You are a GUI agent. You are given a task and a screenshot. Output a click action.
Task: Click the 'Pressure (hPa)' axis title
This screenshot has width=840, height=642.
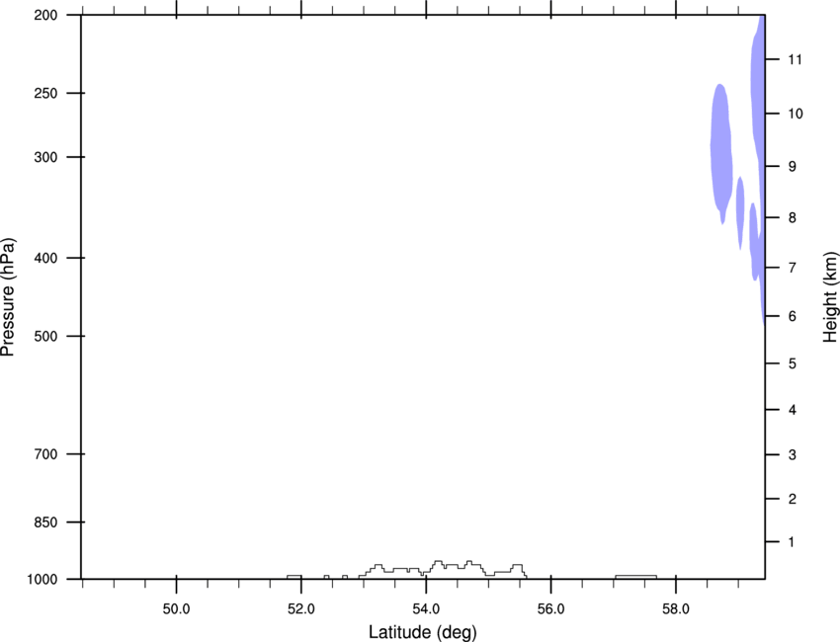point(8,297)
